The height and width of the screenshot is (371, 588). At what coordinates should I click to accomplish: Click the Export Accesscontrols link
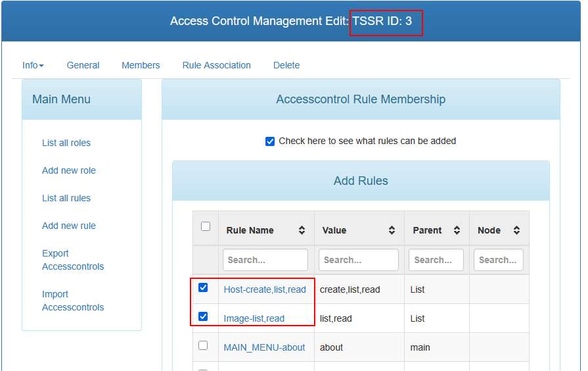(x=72, y=260)
